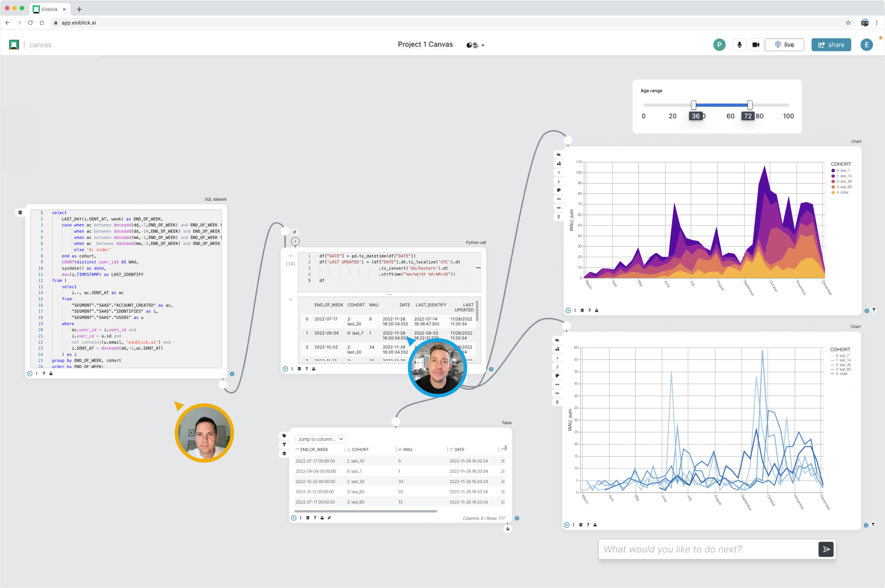Viewport: 885px width, 588px height.
Task: Collapse the Python cell code section
Action: point(291,256)
